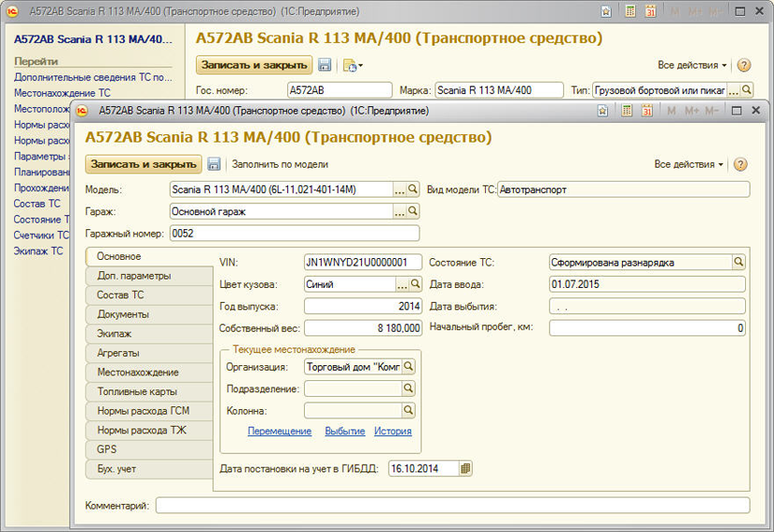Switch to Нормы расхода ГСМ tab

point(149,411)
